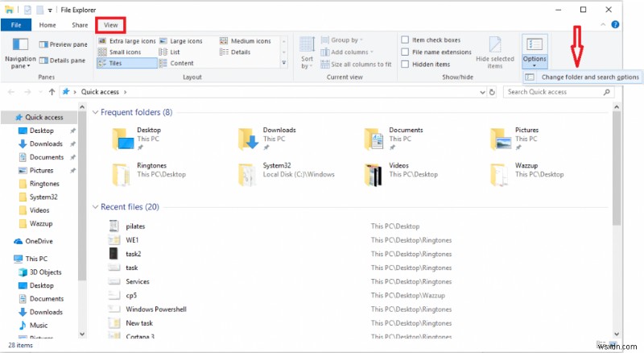Select This PC in the navigation pane

(31, 259)
